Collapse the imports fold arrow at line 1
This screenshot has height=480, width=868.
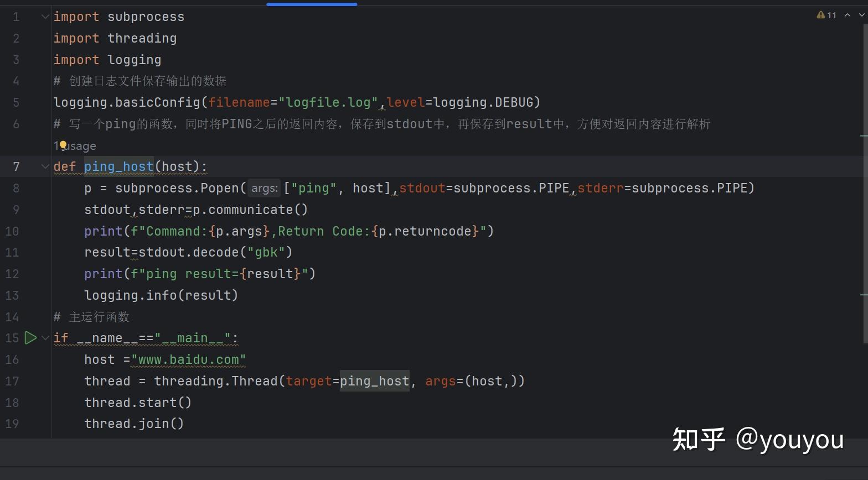click(x=45, y=17)
